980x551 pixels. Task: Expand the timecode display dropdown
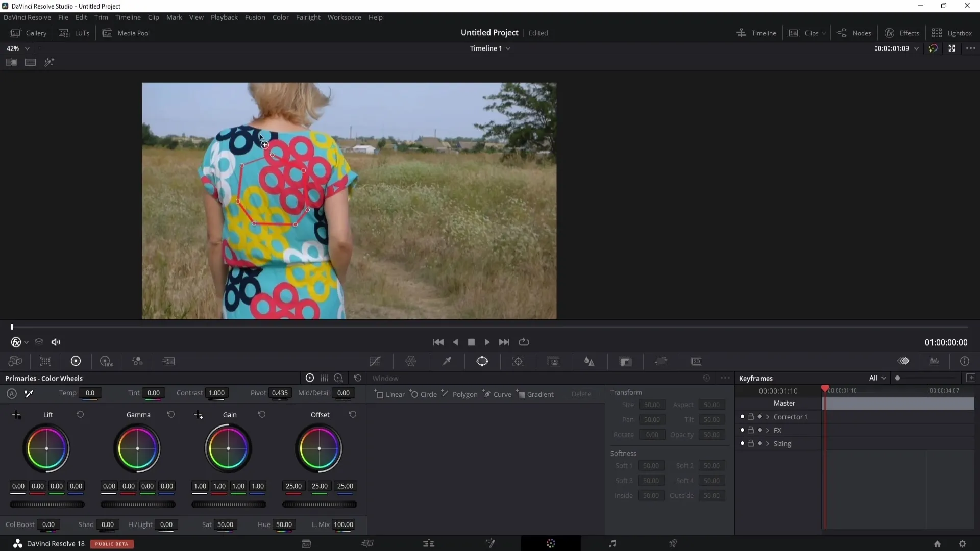[917, 48]
